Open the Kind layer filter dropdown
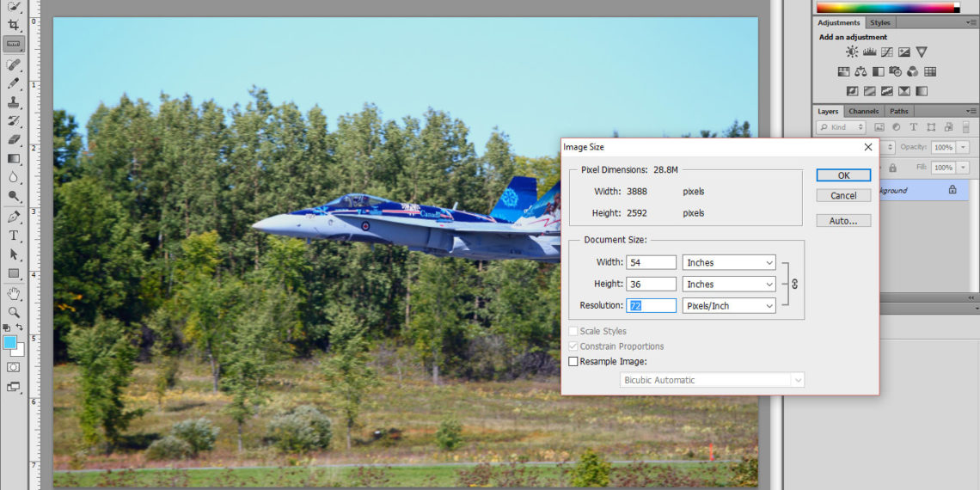 click(x=841, y=127)
